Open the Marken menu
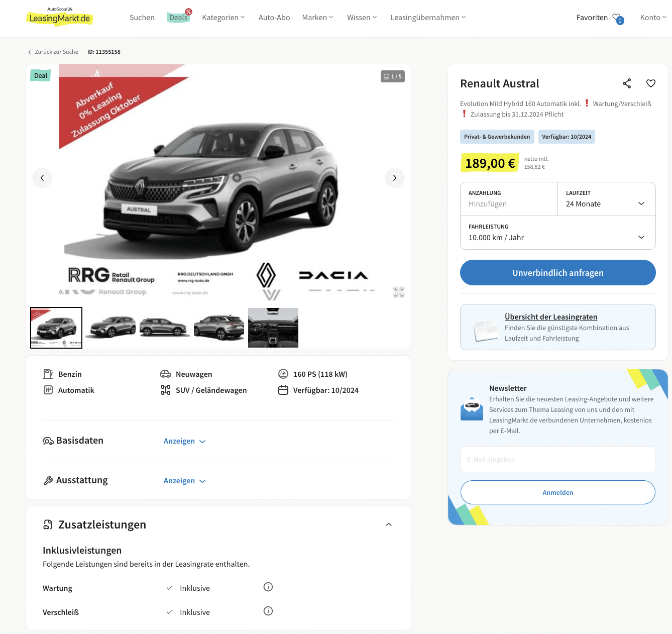 317,18
